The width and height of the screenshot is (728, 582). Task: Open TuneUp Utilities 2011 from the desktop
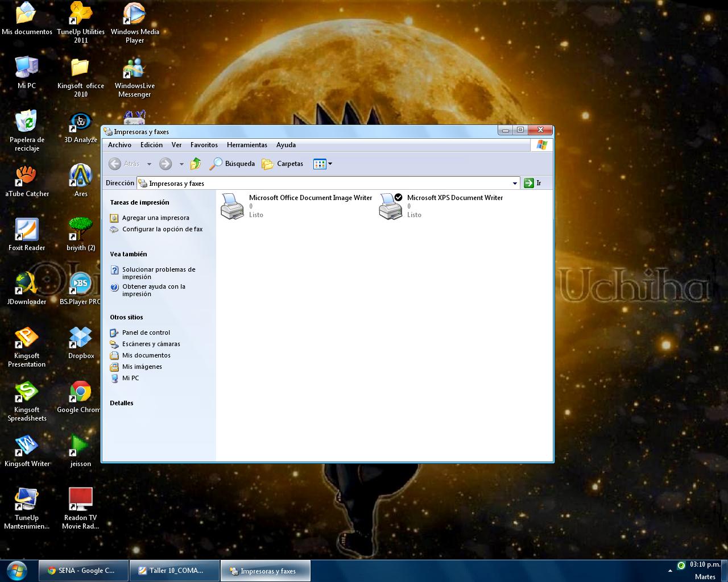click(80, 14)
